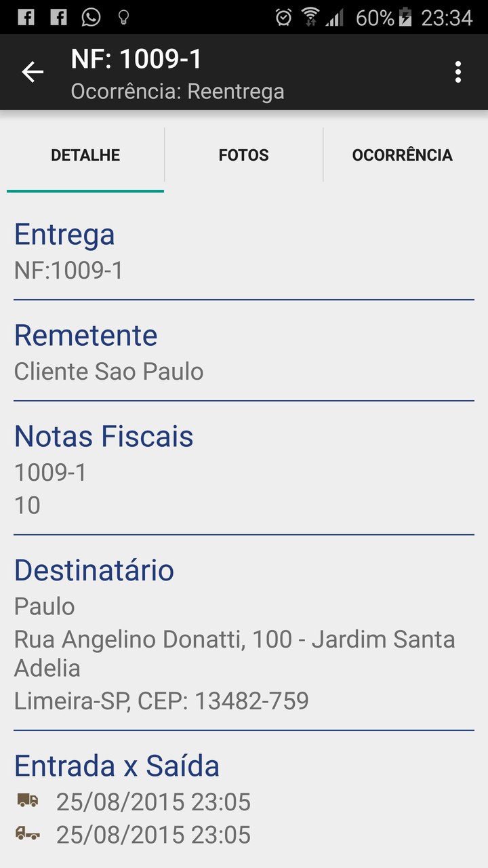The image size is (488, 868).
Task: Tap the Wi-Fi status icon
Action: (x=310, y=17)
